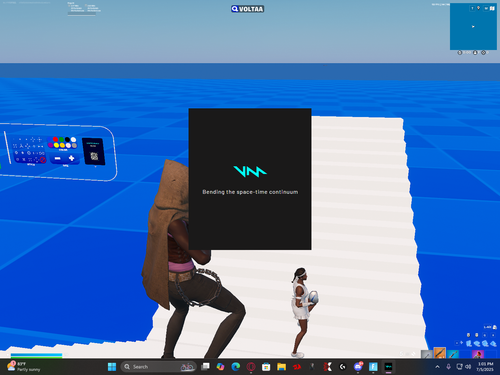The image size is (500, 375).
Task: Select the wall building piece icon
Action: tap(468, 343)
